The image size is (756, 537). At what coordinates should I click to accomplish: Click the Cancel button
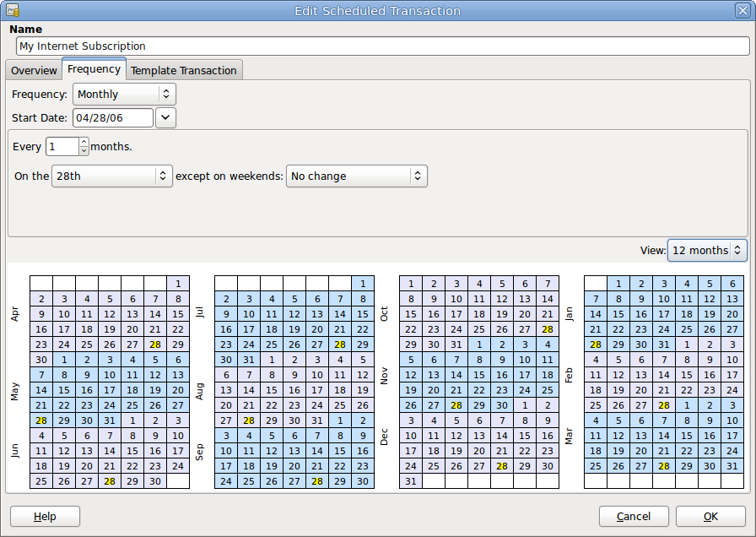click(634, 516)
